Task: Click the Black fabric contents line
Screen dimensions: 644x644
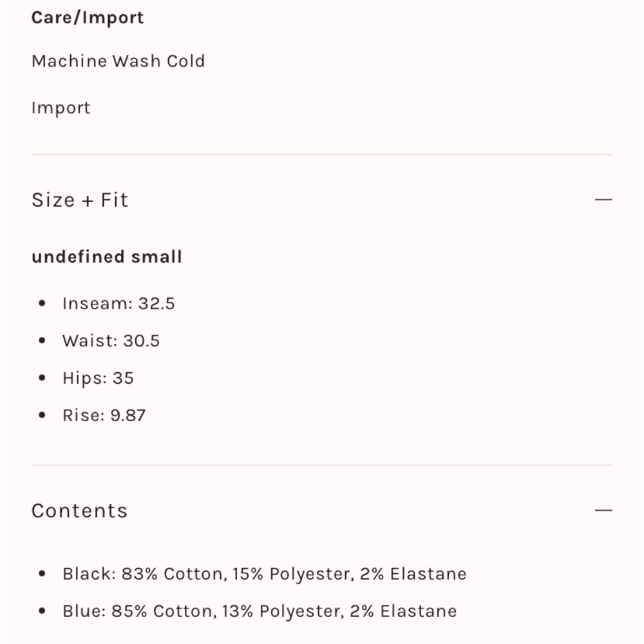Action: click(265, 574)
